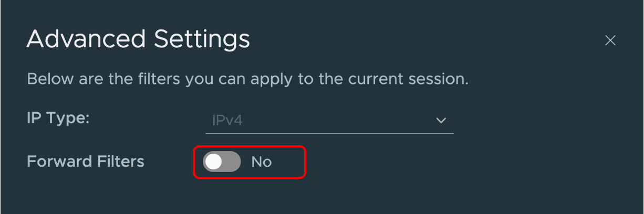Click the gray track of the Forward Filters switch

tap(231, 162)
